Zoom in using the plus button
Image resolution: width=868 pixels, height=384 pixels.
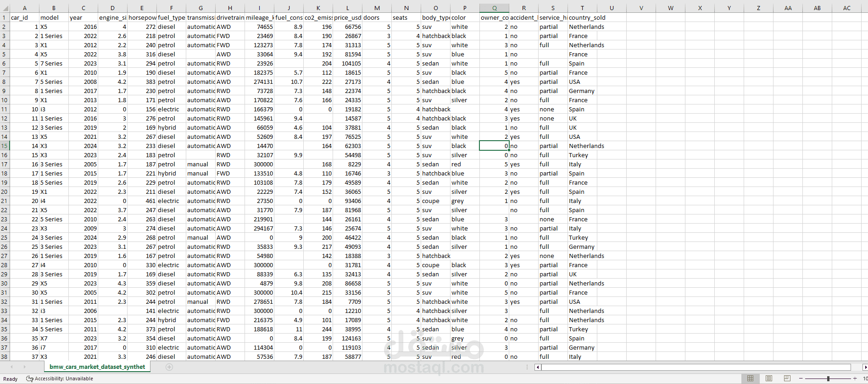click(855, 379)
